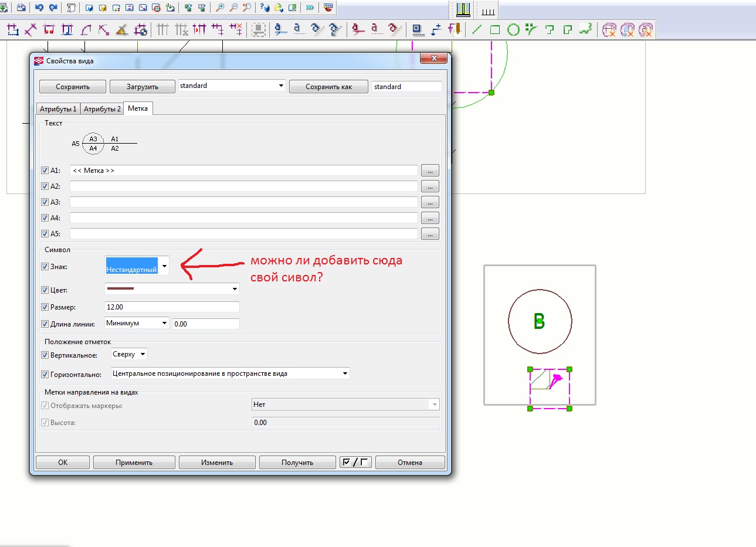Expand the Вертикальное position dropdown
The height and width of the screenshot is (547, 756).
tap(143, 354)
